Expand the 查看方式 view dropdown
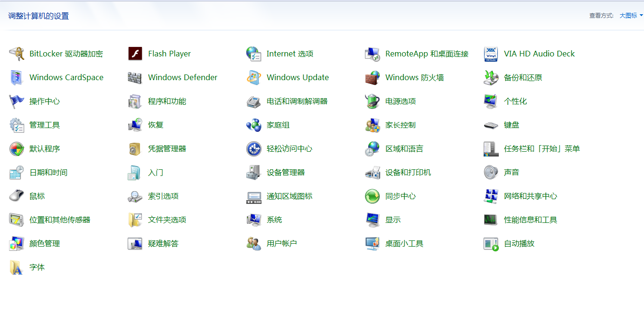Screen dimensions: 644x322 coord(628,15)
